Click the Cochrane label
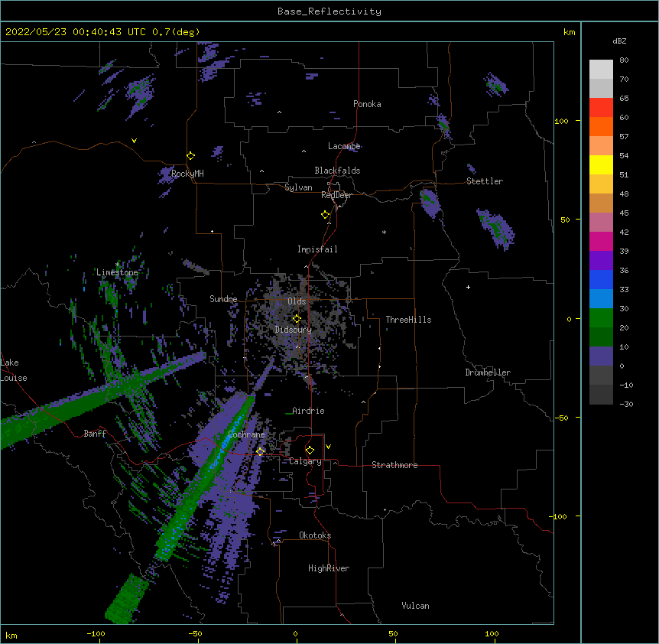This screenshot has height=644, width=659. [246, 434]
